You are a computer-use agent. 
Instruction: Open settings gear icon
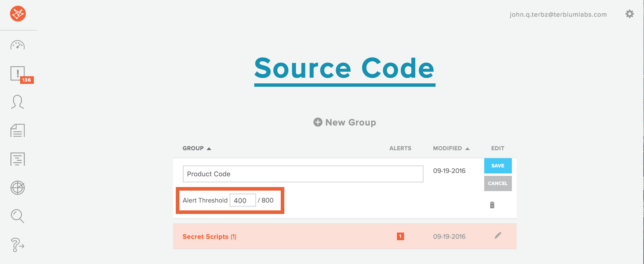629,14
